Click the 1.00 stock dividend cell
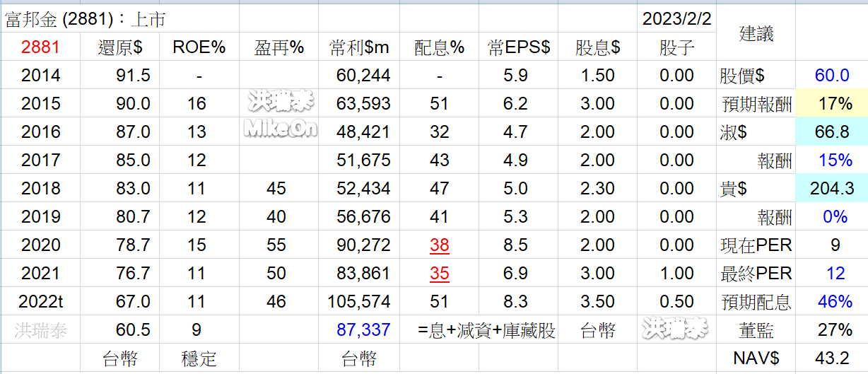The height and width of the screenshot is (374, 868). (676, 274)
